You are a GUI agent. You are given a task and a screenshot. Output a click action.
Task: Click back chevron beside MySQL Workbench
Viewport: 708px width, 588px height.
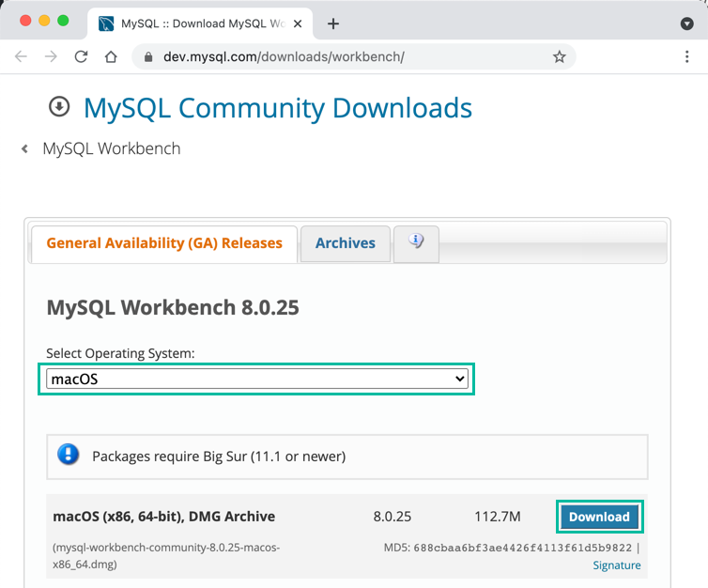click(24, 148)
